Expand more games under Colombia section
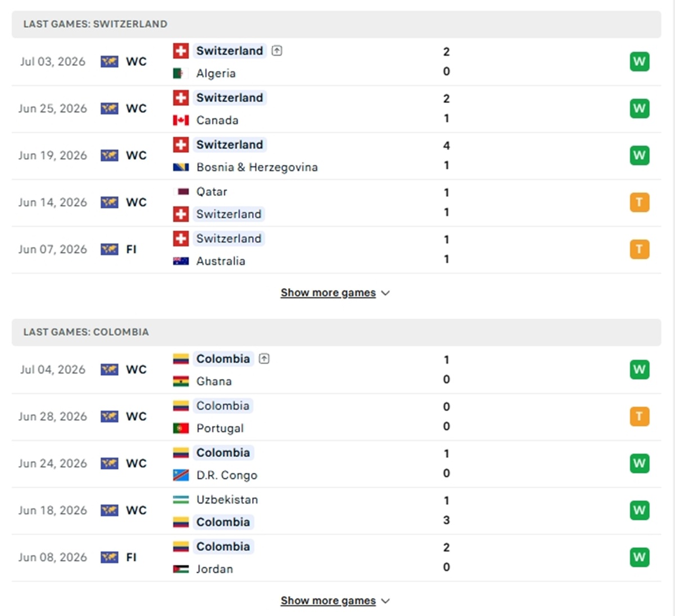Viewport: 675px width, 616px height. pyautogui.click(x=335, y=600)
